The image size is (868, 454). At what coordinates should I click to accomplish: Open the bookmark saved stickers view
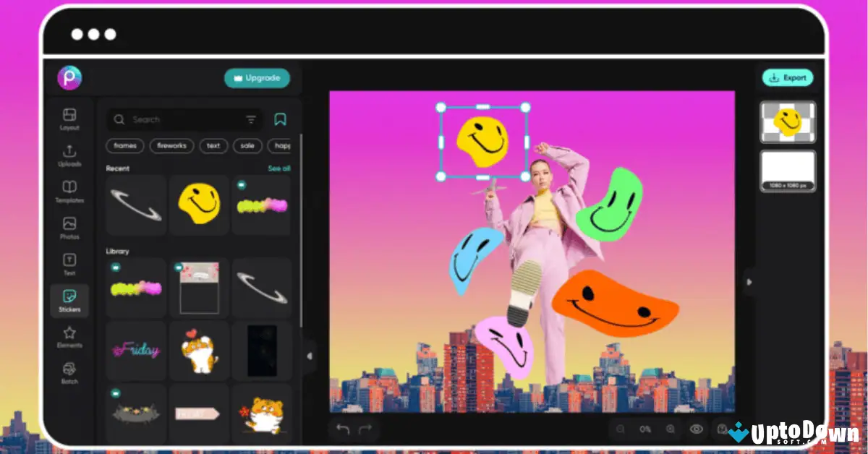pos(282,119)
